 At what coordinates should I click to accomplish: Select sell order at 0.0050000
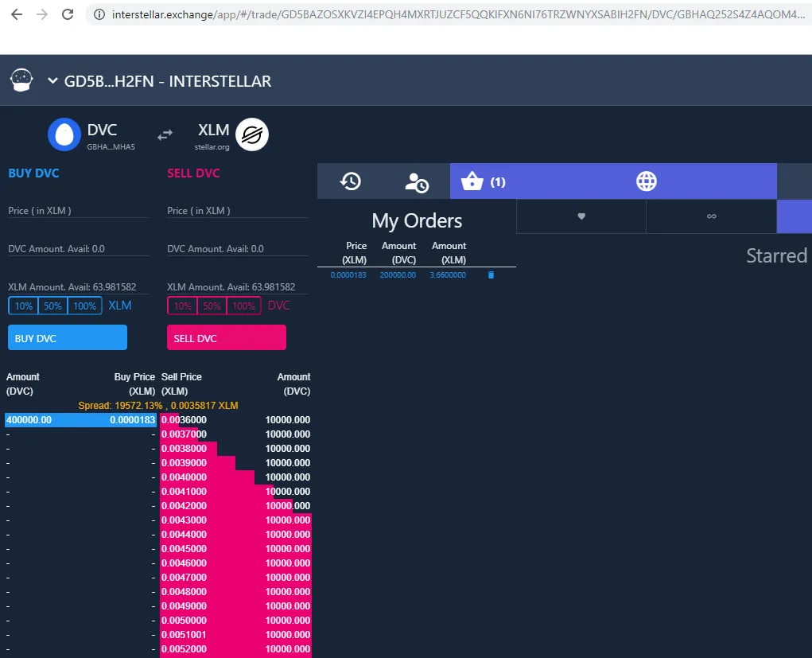click(x=235, y=621)
